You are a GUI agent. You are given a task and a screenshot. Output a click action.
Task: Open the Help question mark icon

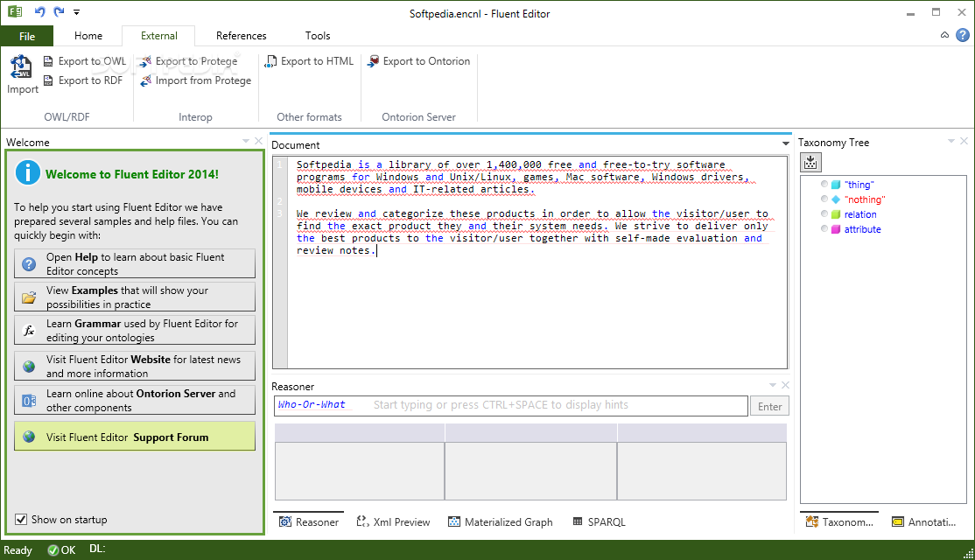[963, 35]
